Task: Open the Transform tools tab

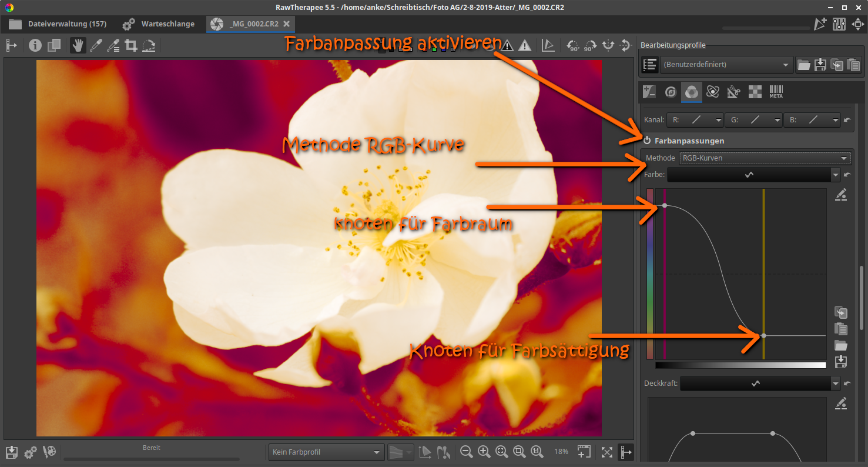Action: pyautogui.click(x=734, y=92)
